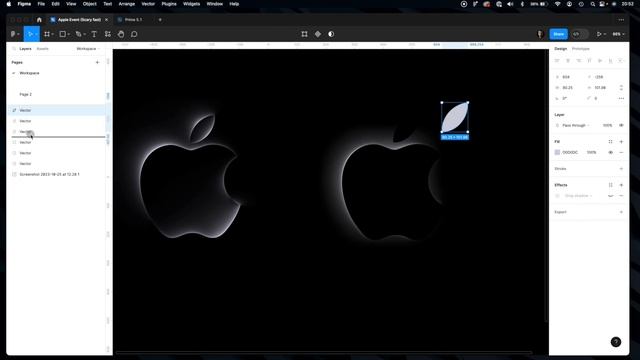Open the layers search icon
The image size is (640, 360).
click(14, 49)
